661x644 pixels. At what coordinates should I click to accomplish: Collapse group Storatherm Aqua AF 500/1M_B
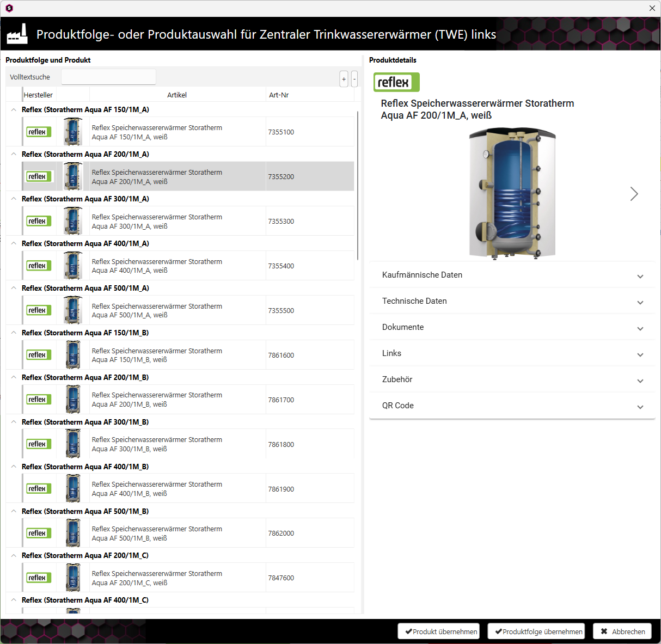coord(14,511)
